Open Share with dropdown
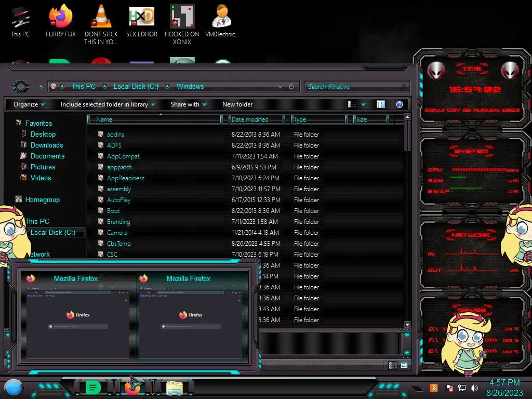The height and width of the screenshot is (399, 532). point(189,104)
